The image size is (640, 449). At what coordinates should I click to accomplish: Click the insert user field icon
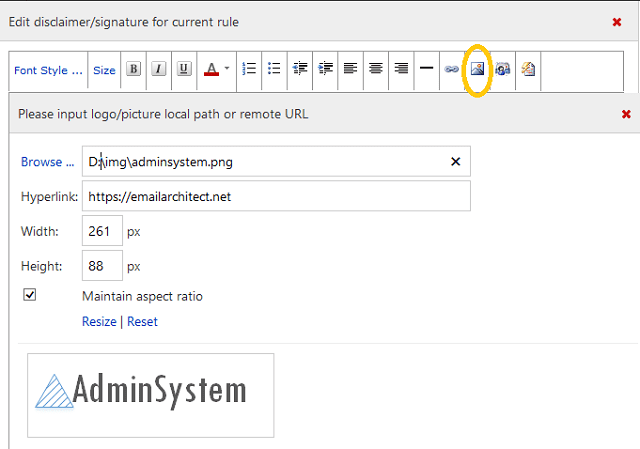502,69
